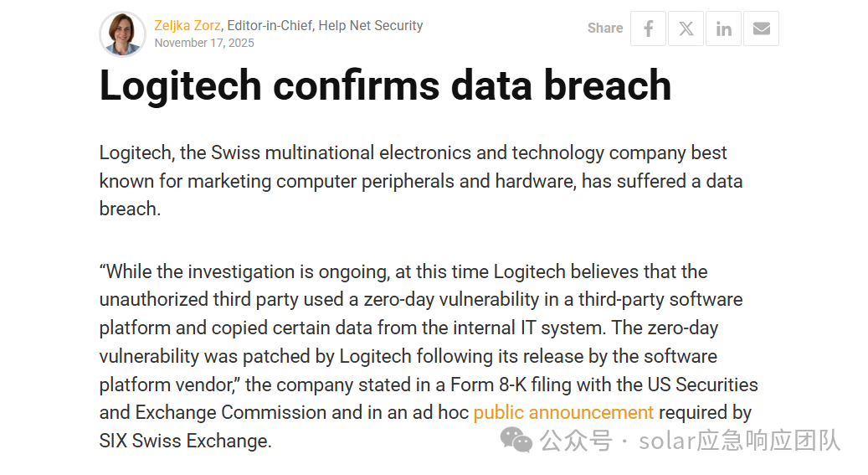
Task: Share the article via email envelope icon
Action: (761, 28)
